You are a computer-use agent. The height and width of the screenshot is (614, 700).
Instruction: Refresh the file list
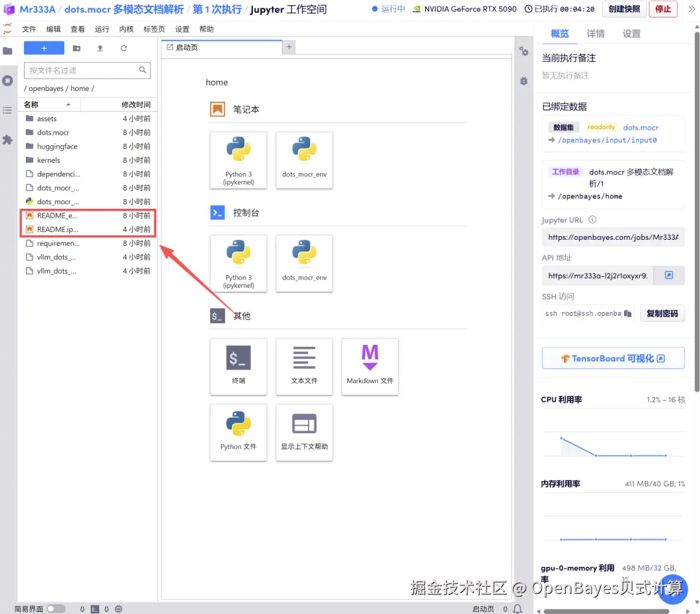[x=124, y=48]
